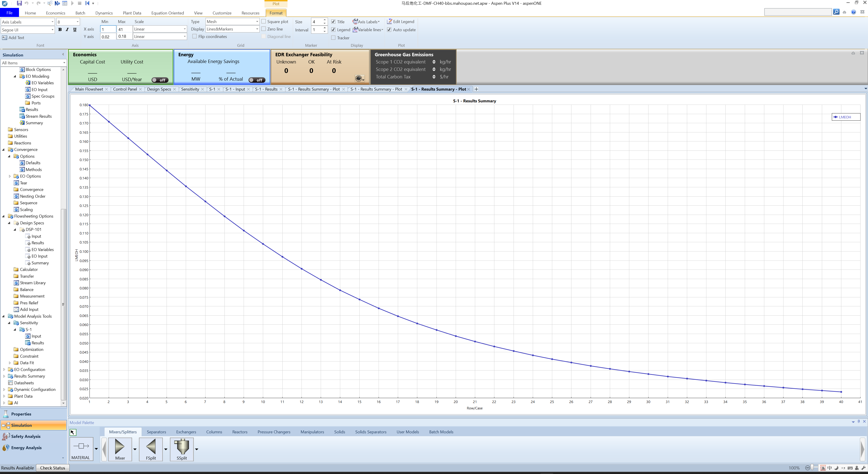Click the Reset/Reinitialize simulation icon
868x474 pixels.
[87, 3]
